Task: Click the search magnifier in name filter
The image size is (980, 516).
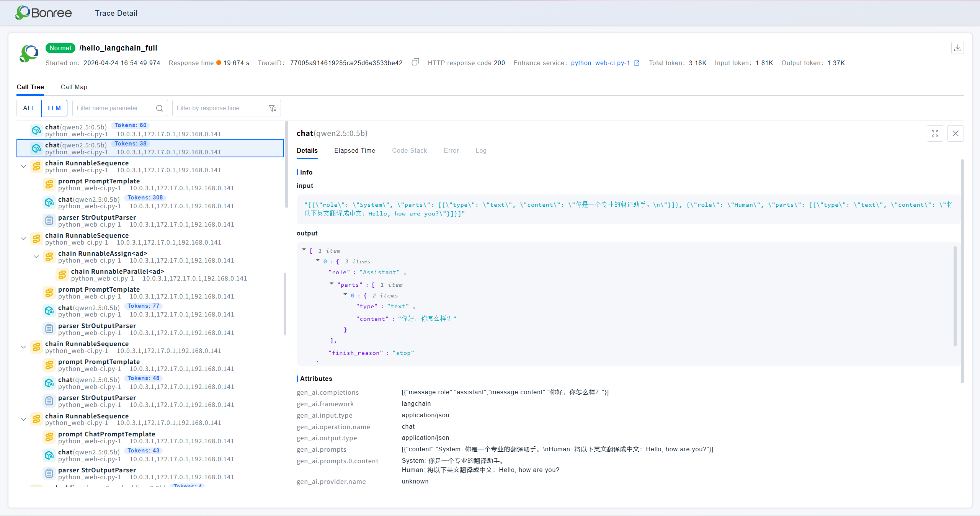Action: (160, 108)
